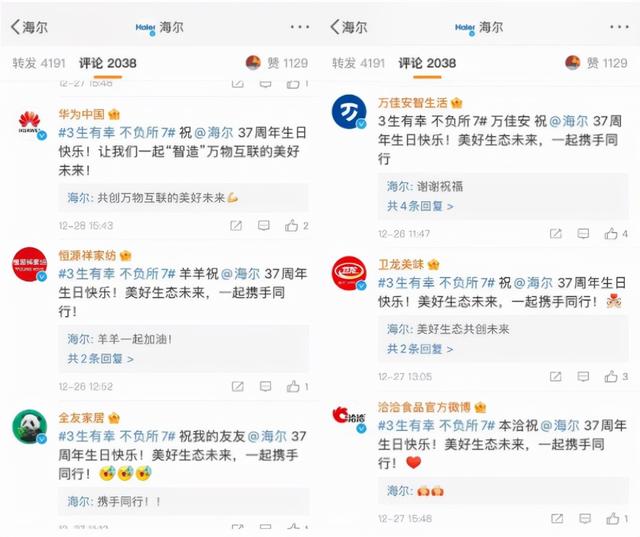
Task: Select the 评论 2038 tab on right panel
Action: click(x=427, y=63)
